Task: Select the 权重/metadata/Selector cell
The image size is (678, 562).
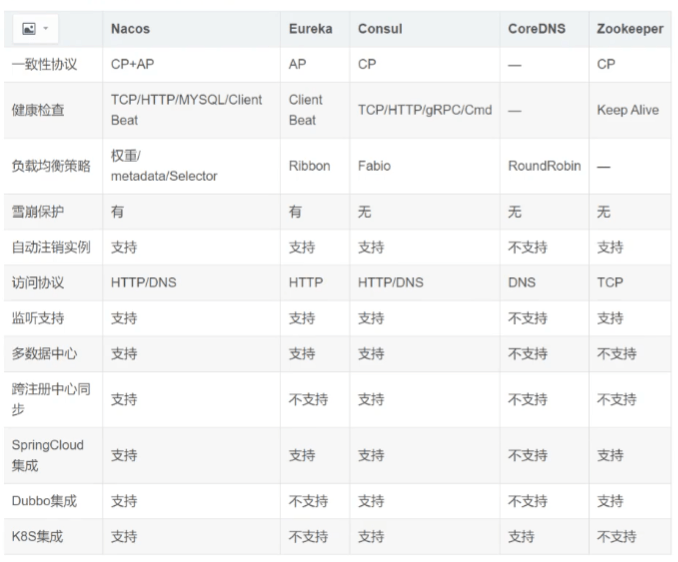Action: tap(164, 166)
